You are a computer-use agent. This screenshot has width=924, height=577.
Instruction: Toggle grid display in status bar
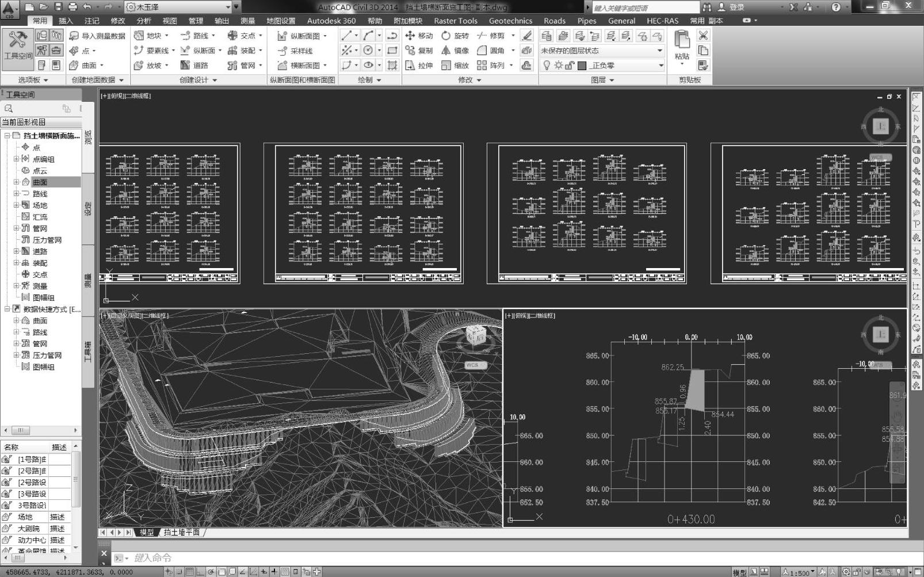click(x=189, y=572)
